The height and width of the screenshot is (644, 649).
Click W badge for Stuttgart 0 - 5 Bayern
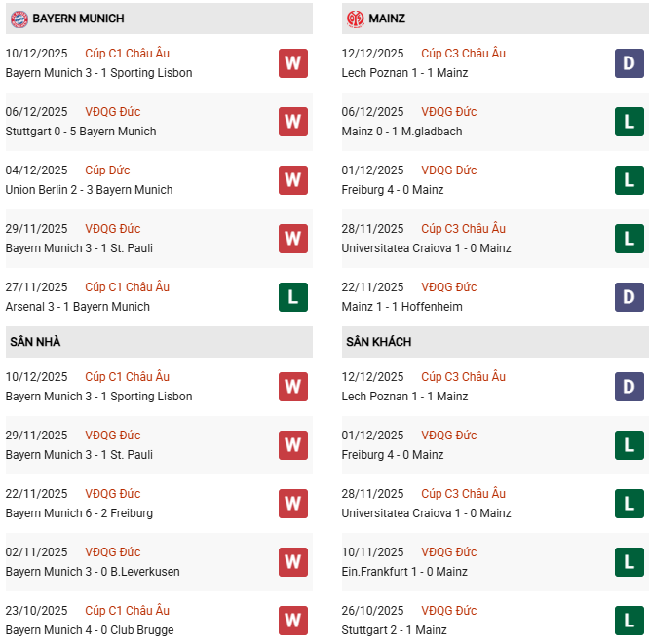pyautogui.click(x=292, y=122)
